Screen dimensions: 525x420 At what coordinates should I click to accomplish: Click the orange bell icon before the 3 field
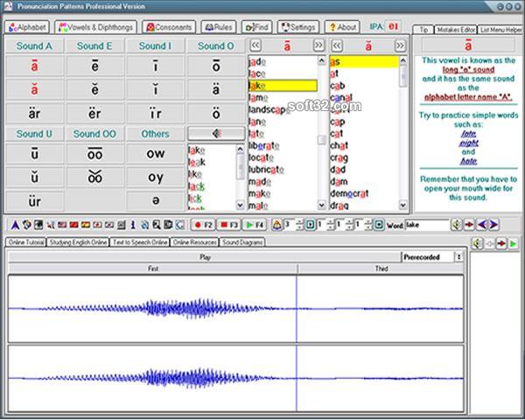tap(276, 225)
